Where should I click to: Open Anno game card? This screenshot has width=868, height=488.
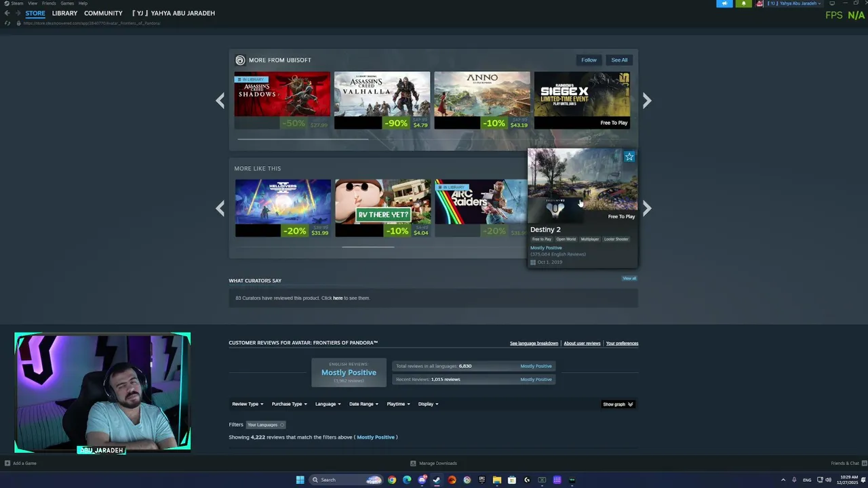[482, 100]
